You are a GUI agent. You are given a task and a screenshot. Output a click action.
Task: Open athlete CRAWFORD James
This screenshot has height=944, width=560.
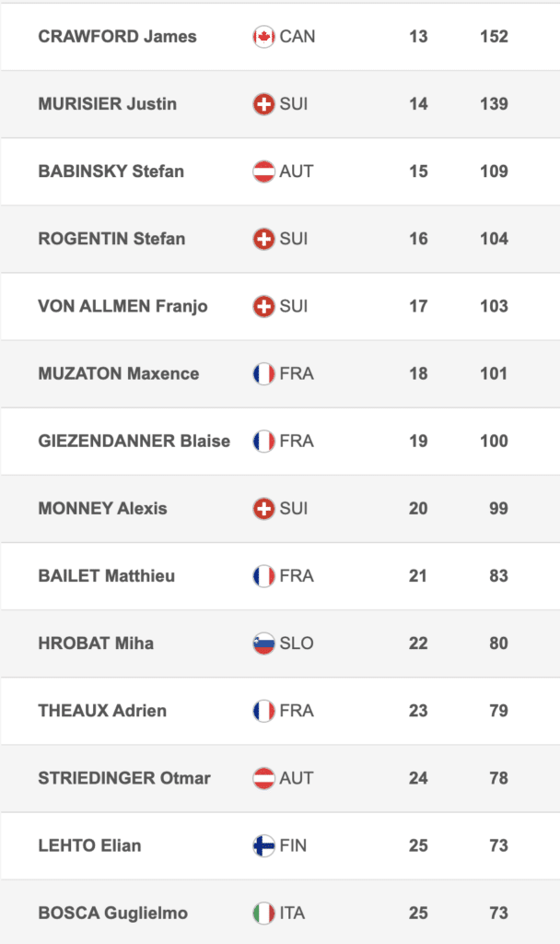(117, 37)
